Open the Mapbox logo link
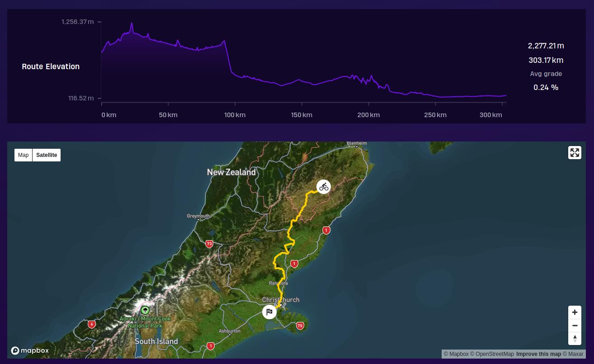This screenshot has width=594, height=364. pos(30,350)
